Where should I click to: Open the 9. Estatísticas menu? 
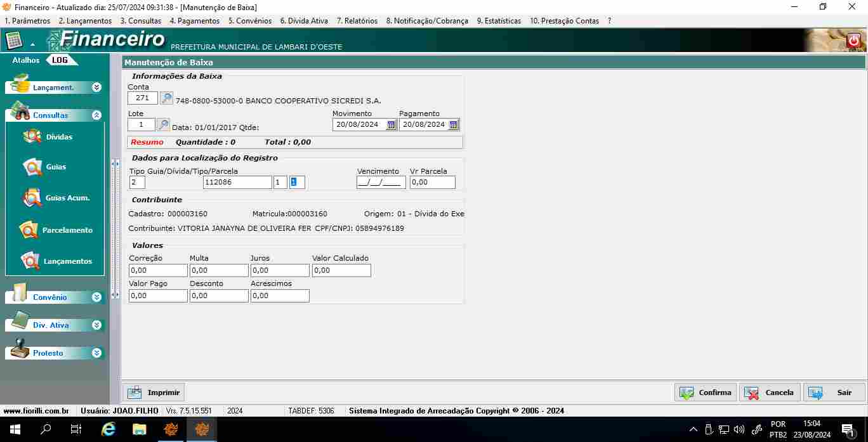499,21
